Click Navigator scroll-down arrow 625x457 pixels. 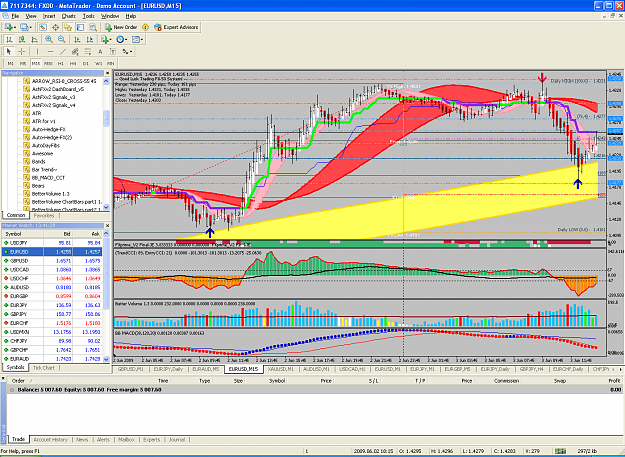(106, 207)
